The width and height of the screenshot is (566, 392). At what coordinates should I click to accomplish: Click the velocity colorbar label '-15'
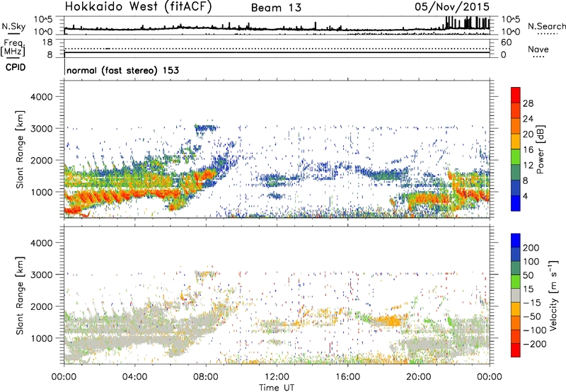point(531,303)
